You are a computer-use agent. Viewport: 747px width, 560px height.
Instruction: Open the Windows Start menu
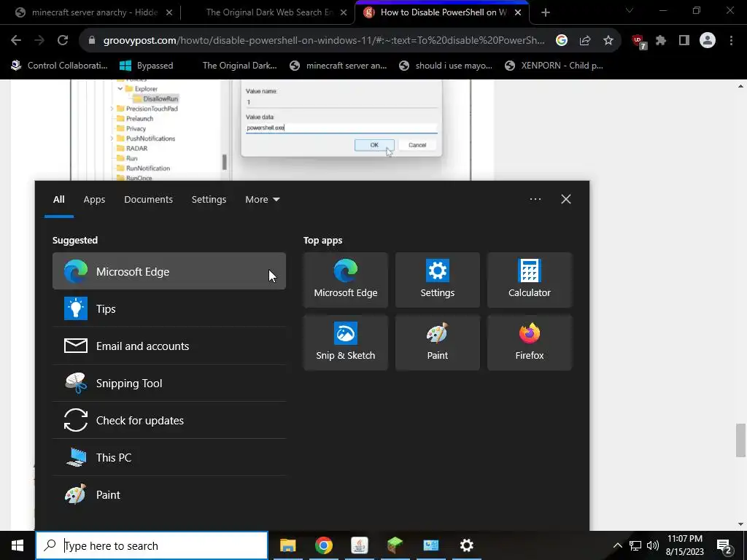(x=18, y=545)
